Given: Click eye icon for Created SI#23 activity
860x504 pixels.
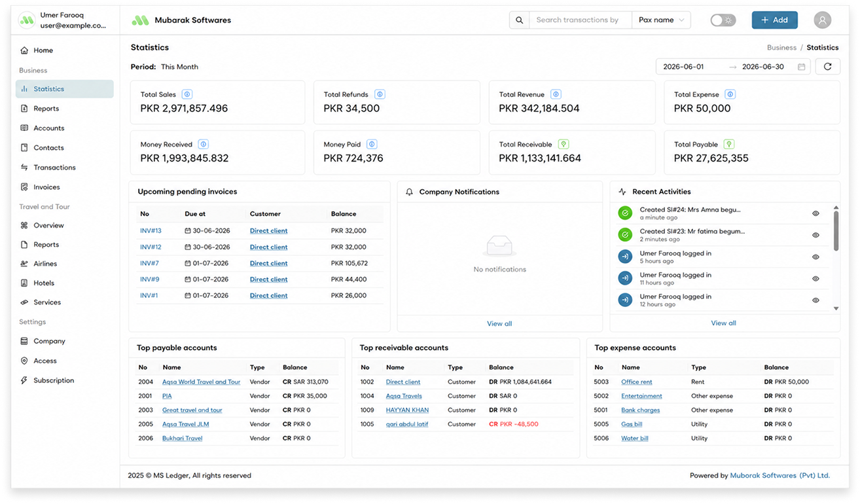Looking at the screenshot, I should coord(815,235).
